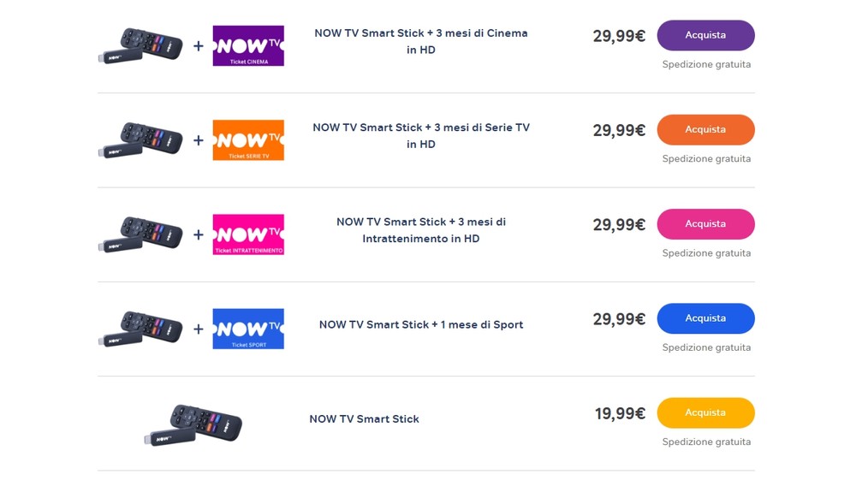Viewport: 856px width, 504px height.
Task: Open the '3 mesi di Cinema in HD' title
Action: (421, 41)
